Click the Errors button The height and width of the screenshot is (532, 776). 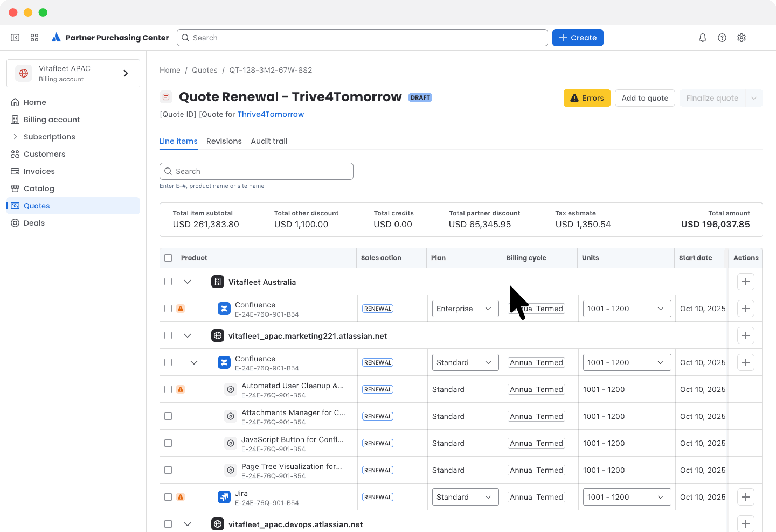point(587,98)
